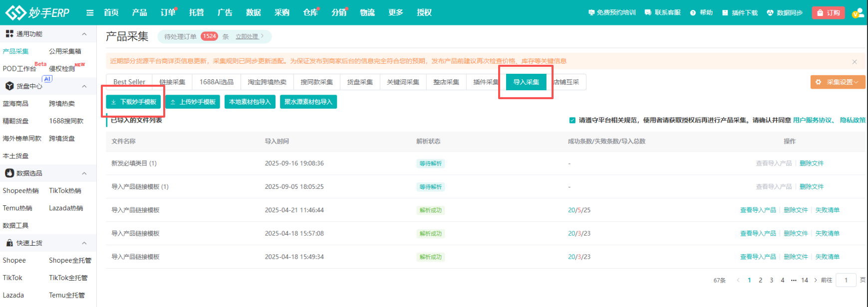868x307 pixels.
Task: Collapse the 通用功能 sidebar section
Action: click(84, 34)
